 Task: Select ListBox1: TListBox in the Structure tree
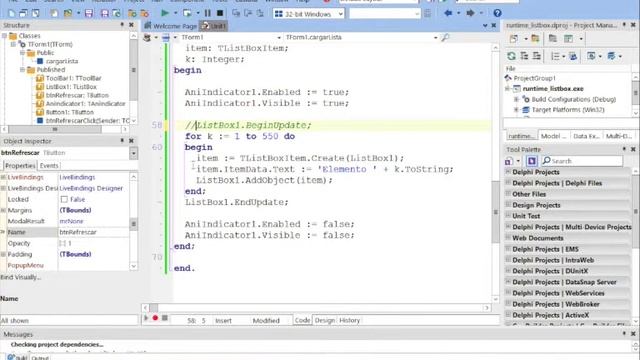pos(71,87)
